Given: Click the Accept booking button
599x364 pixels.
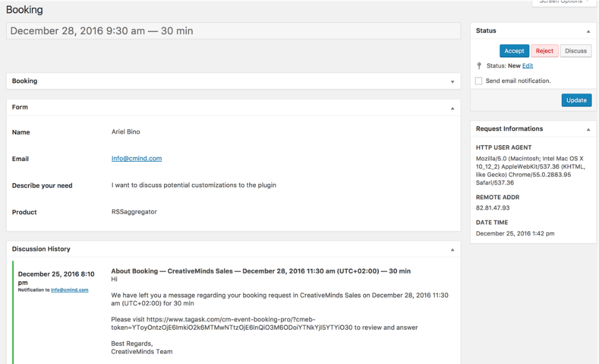Looking at the screenshot, I should (514, 51).
